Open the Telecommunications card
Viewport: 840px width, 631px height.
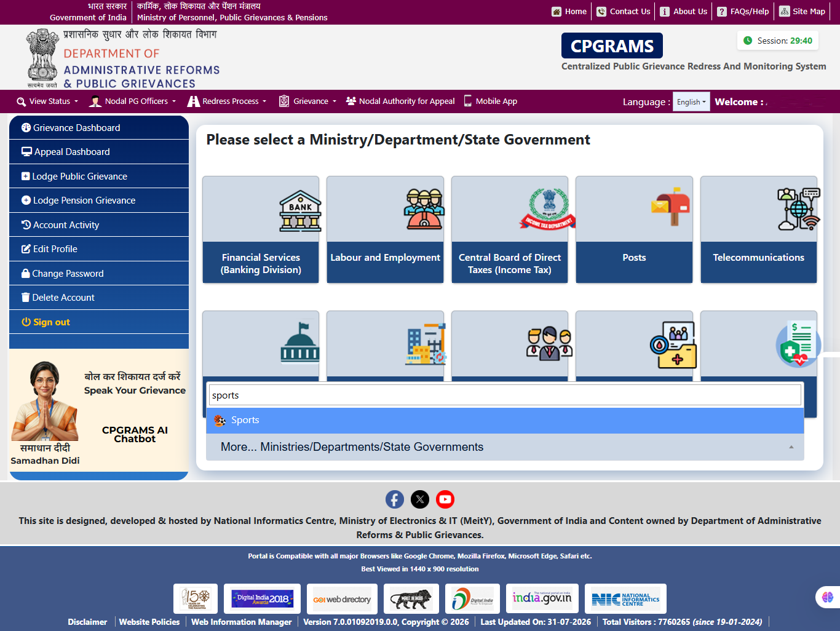pyautogui.click(x=759, y=229)
